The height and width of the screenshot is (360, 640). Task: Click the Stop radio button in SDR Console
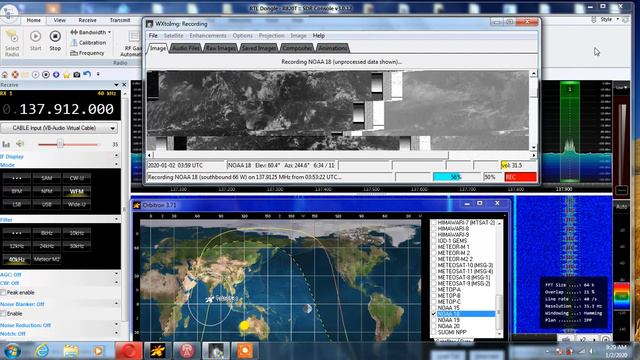pos(55,40)
